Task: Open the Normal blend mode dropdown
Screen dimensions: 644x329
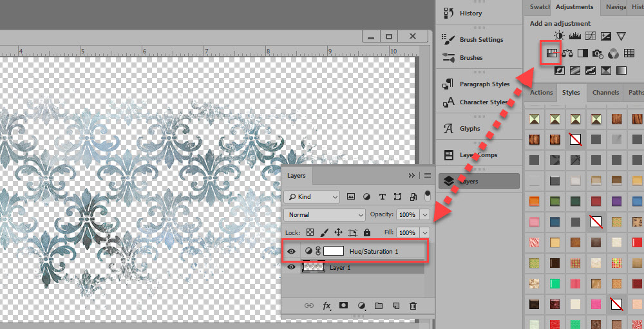Action: pos(324,214)
